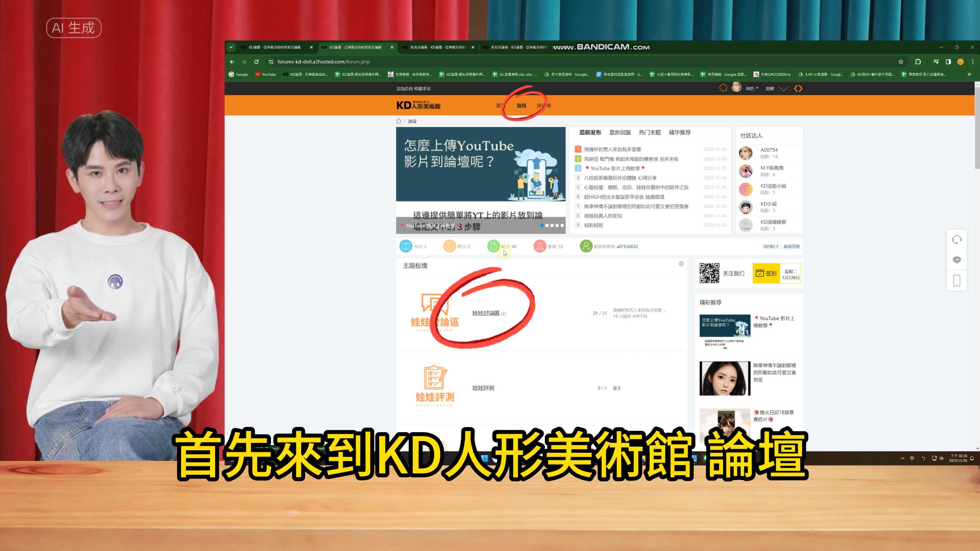Open post YouTube 影片上傳教學 in latest list
980x551 pixels.
615,168
